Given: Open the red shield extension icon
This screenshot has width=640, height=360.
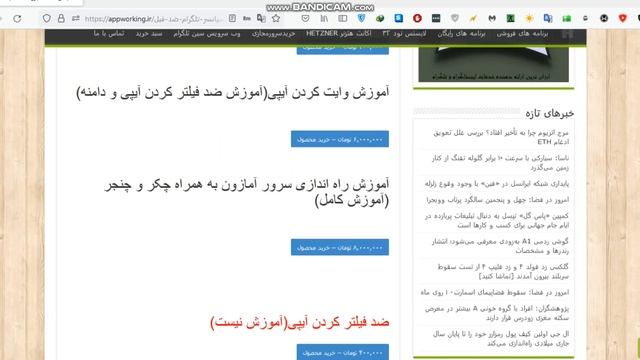Looking at the screenshot, I should point(622,18).
